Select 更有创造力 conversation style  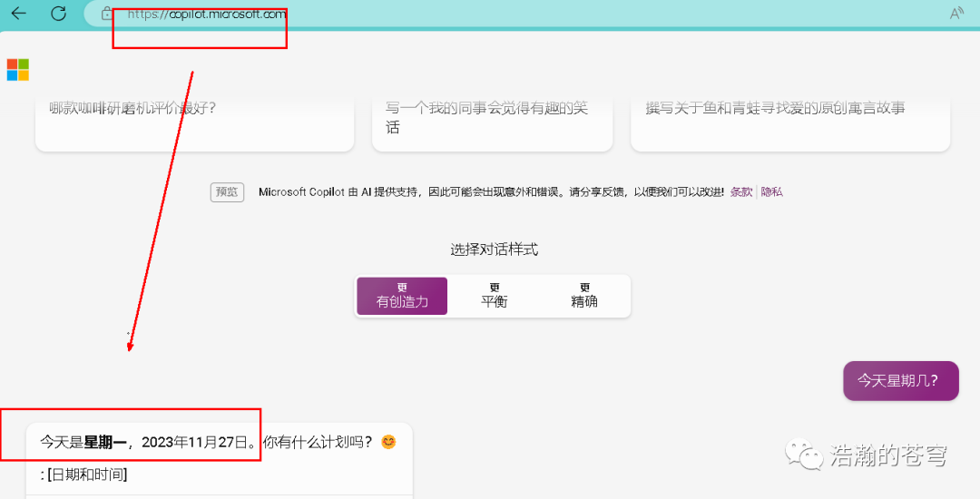point(402,296)
